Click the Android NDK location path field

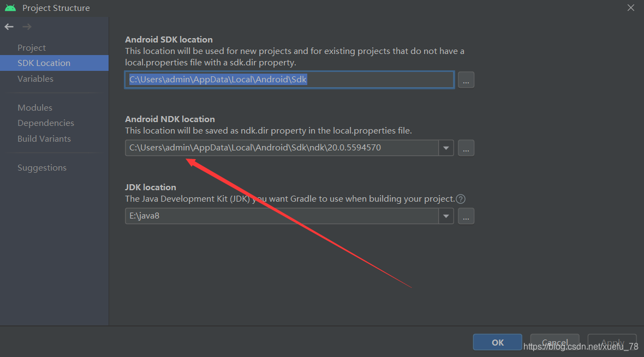pos(282,148)
